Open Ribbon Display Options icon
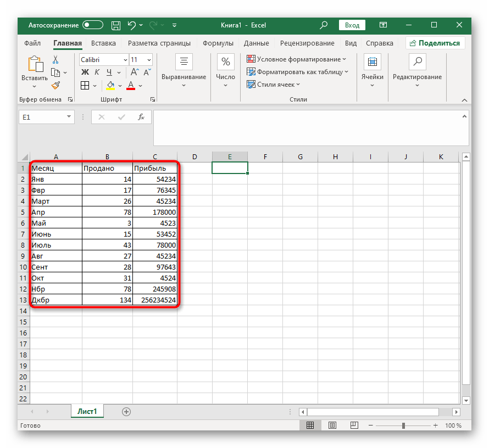 (x=384, y=25)
